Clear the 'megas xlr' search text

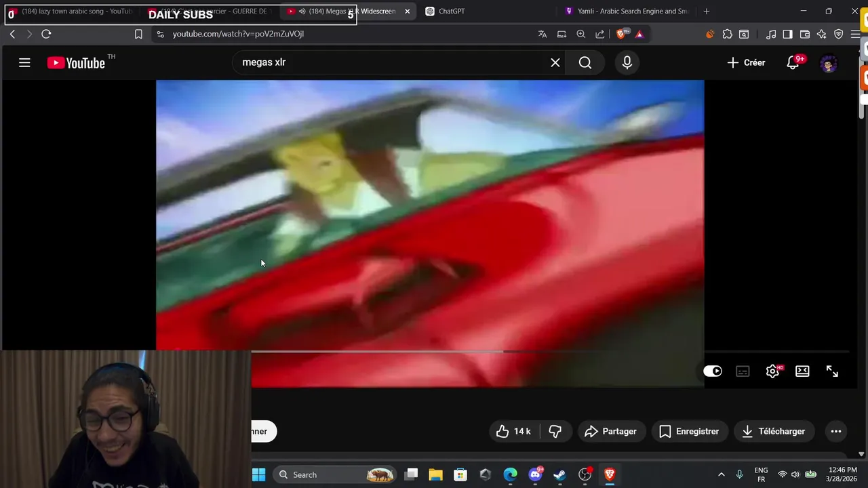coord(555,62)
